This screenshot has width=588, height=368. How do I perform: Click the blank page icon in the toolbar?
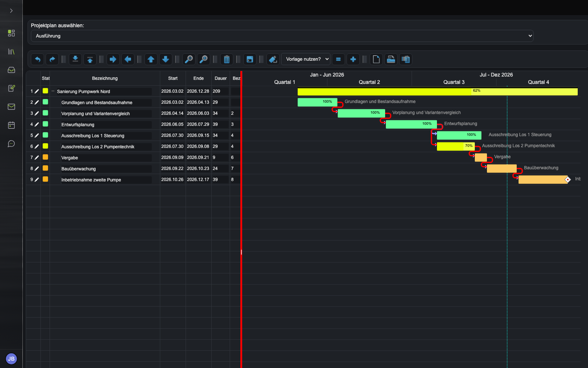tap(376, 59)
